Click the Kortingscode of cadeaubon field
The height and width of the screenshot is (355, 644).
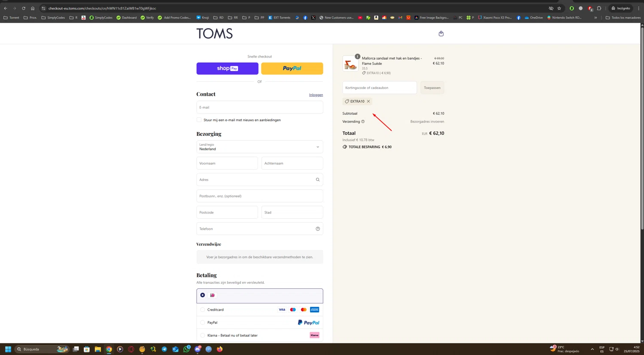tap(380, 88)
